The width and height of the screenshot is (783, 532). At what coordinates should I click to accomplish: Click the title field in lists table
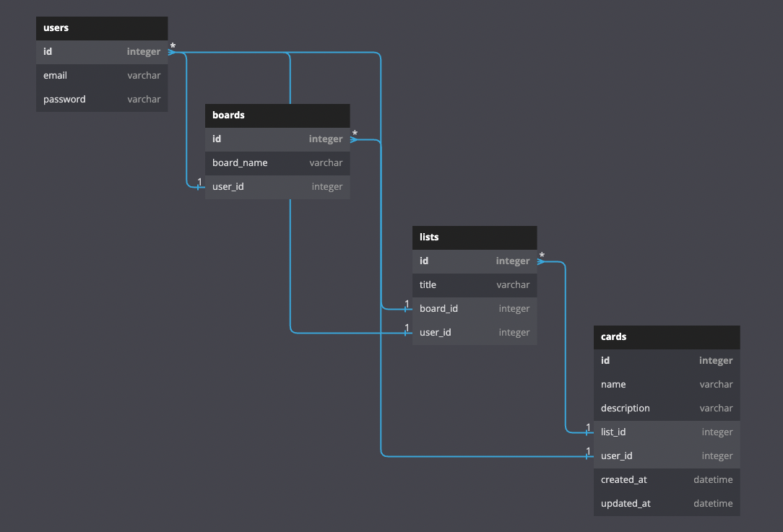[x=475, y=285]
